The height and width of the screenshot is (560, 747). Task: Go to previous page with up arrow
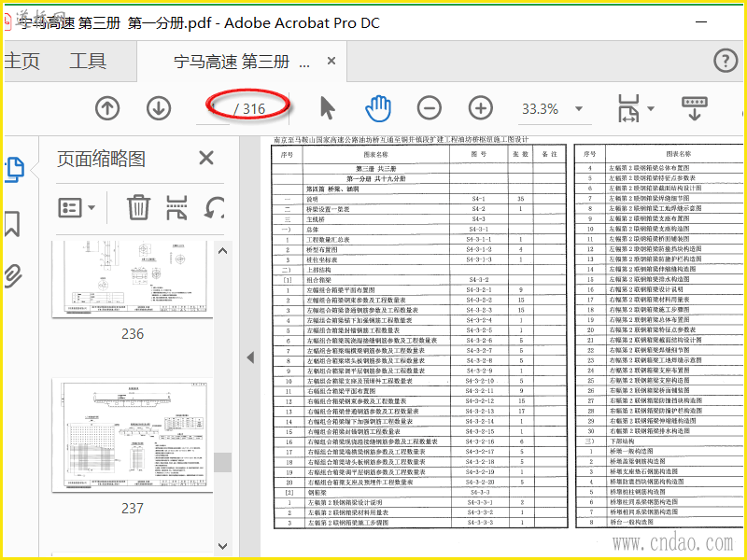pyautogui.click(x=107, y=108)
